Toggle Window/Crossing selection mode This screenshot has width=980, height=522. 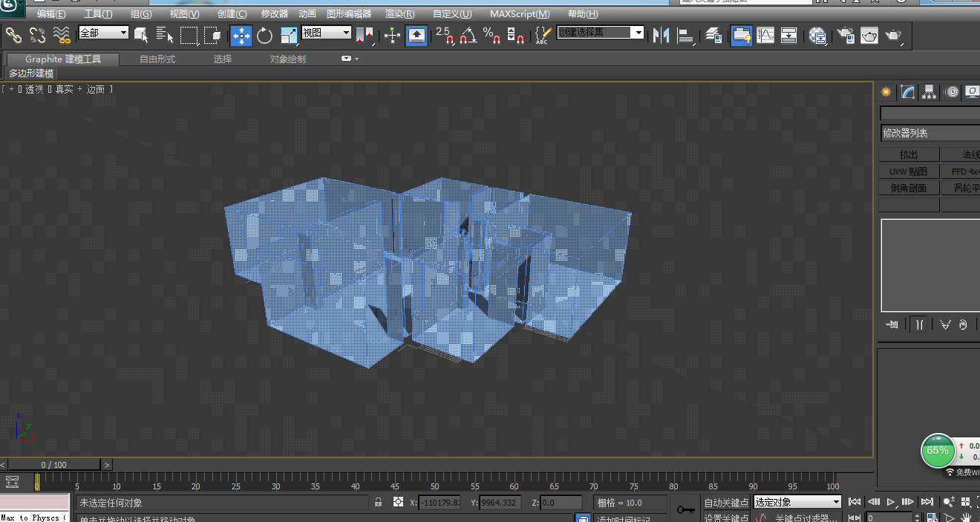pos(213,34)
